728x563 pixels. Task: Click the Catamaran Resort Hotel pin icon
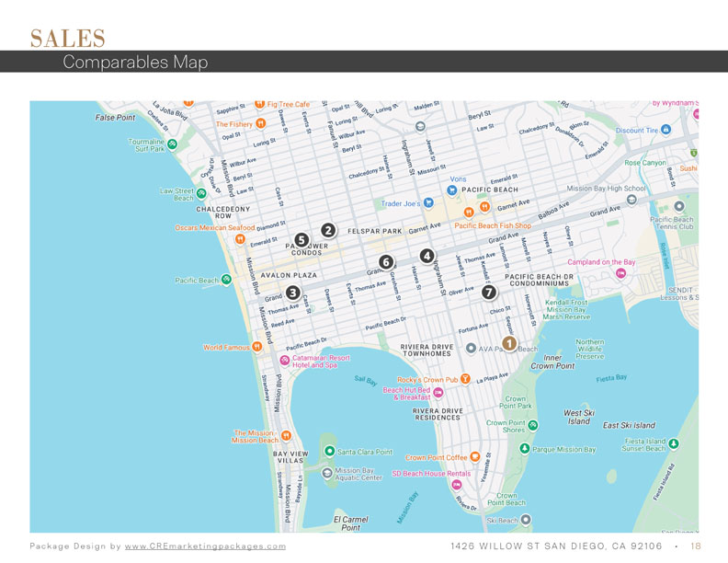coord(285,360)
